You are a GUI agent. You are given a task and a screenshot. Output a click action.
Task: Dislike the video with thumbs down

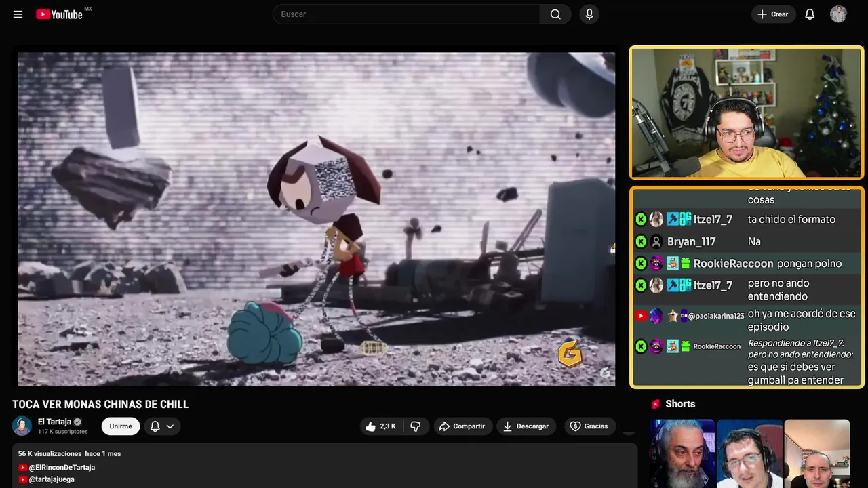(416, 426)
